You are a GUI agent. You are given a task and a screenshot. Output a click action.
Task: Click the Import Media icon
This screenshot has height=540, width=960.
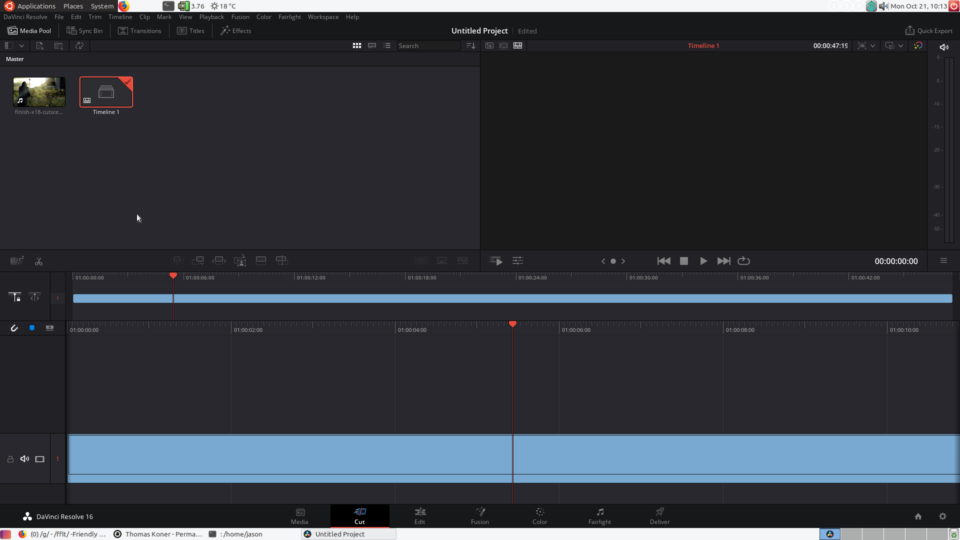(39, 46)
